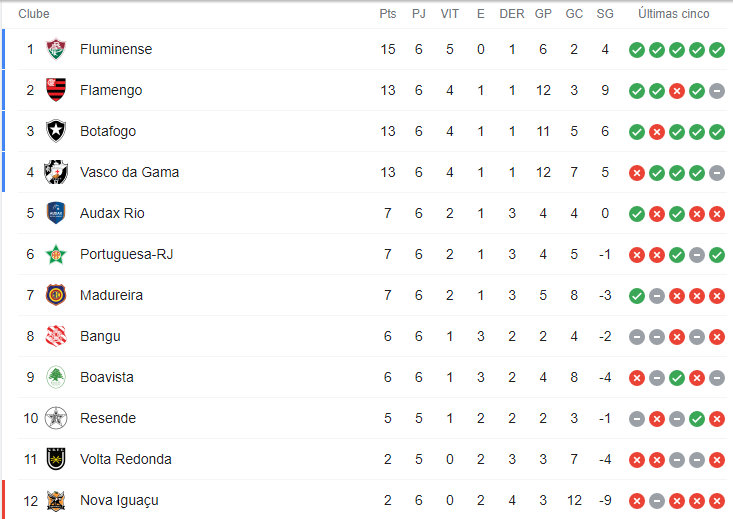Click the Audax Rio blue crest
Viewport: 733px width, 519px height.
click(x=56, y=213)
